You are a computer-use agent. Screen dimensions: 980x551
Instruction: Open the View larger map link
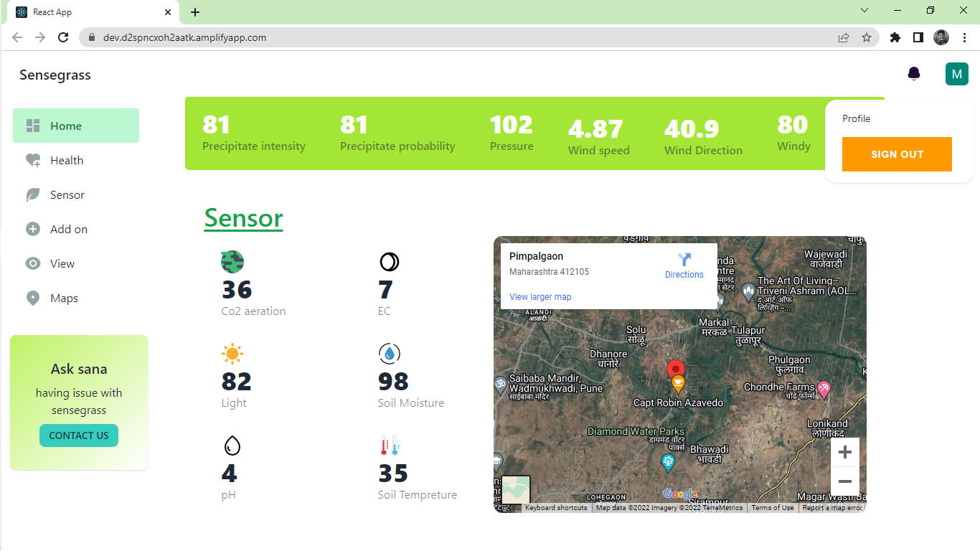tap(540, 297)
